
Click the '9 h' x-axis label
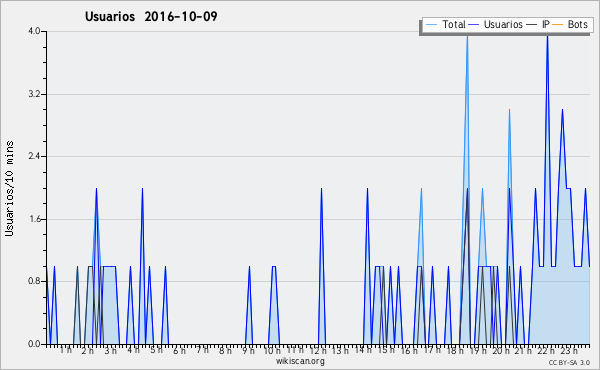(248, 350)
